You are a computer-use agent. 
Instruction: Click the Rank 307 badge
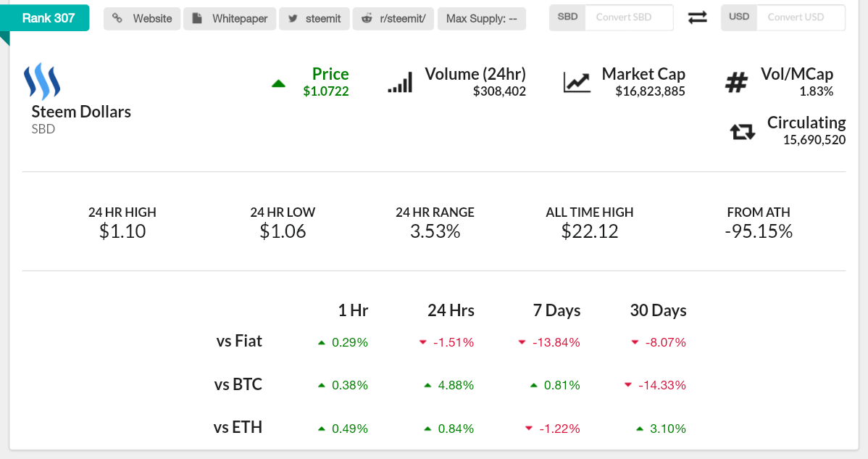pos(49,17)
